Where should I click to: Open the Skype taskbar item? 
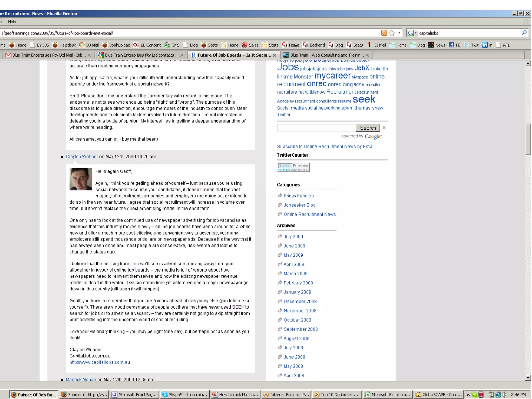click(185, 394)
